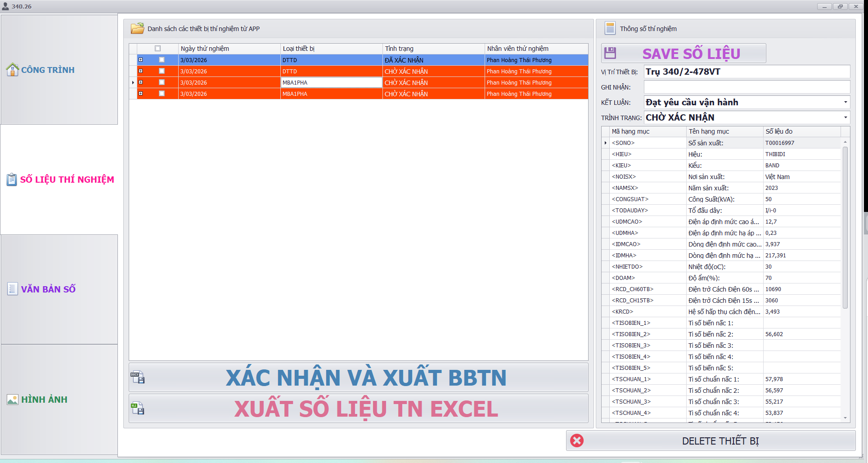Toggle the select-all checkbox in table header
Screen dimensions: 868x463
coord(157,49)
